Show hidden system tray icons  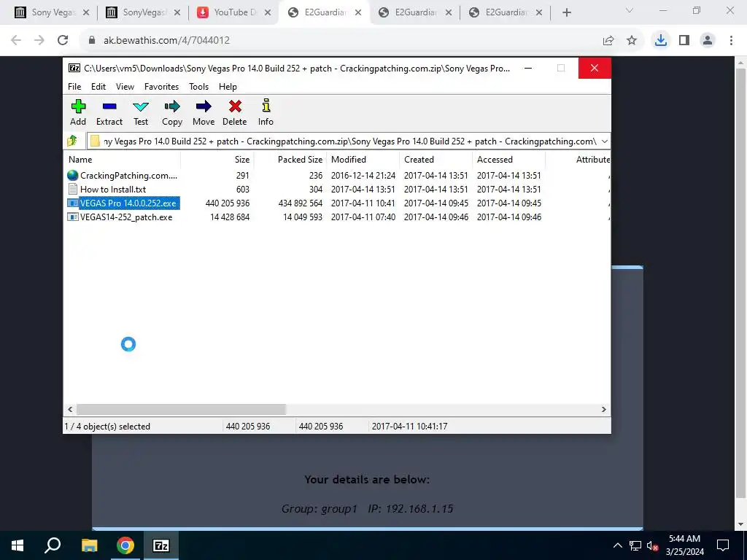(617, 545)
